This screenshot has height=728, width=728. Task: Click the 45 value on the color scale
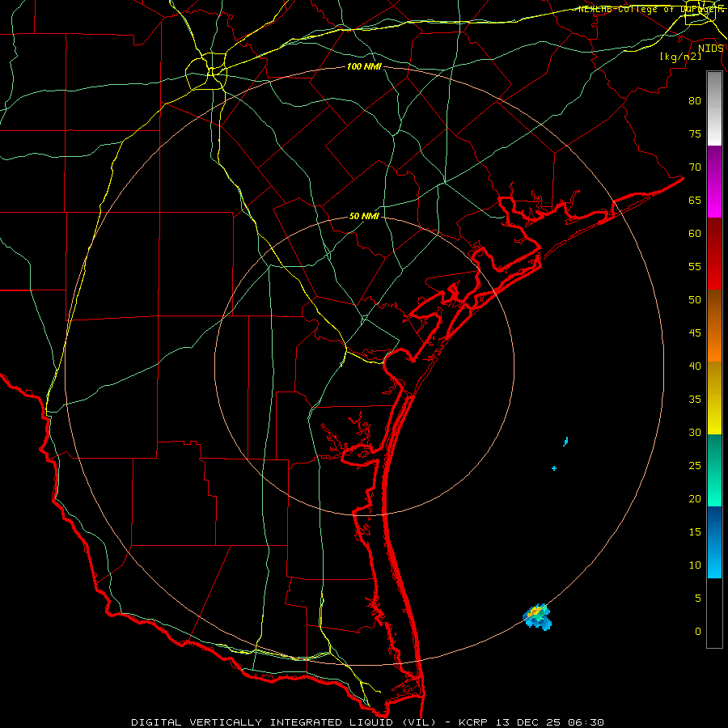(695, 333)
